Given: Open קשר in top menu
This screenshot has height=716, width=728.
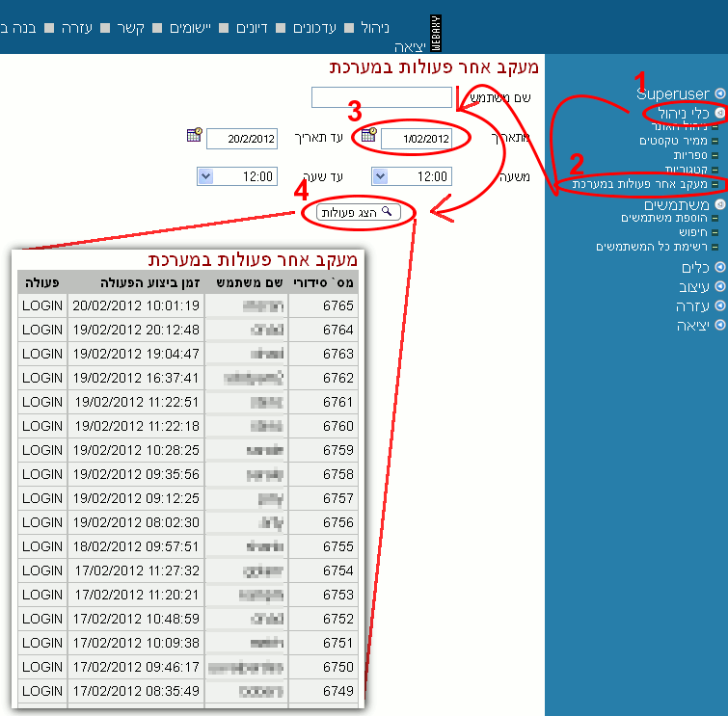Looking at the screenshot, I should pyautogui.click(x=130, y=28).
